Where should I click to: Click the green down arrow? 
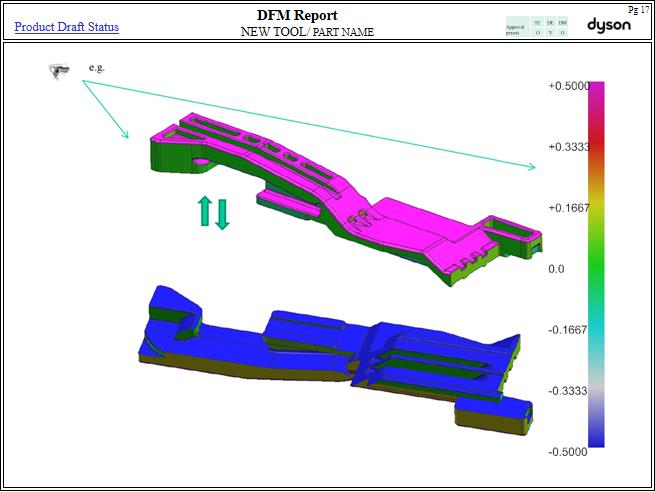tap(222, 214)
